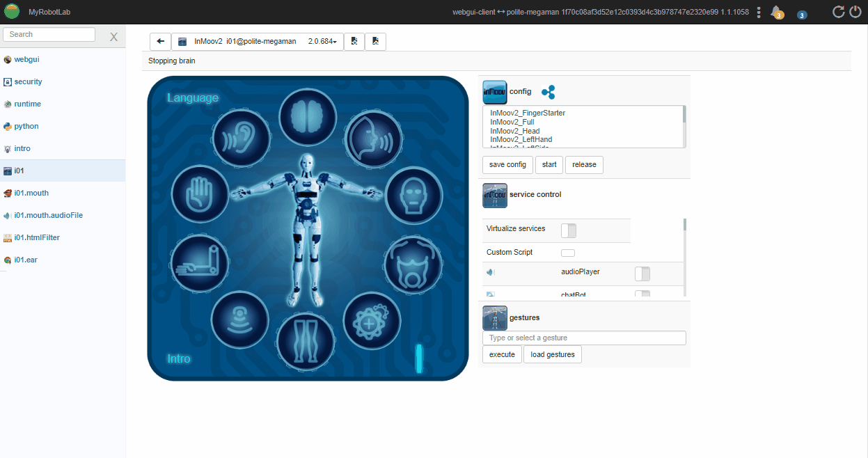Click the power shutdown icon
The width and height of the screenshot is (868, 458).
pyautogui.click(x=855, y=12)
